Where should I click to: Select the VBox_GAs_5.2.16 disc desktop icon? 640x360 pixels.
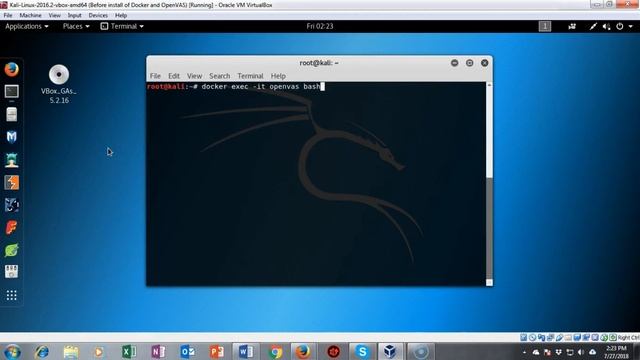pyautogui.click(x=59, y=84)
